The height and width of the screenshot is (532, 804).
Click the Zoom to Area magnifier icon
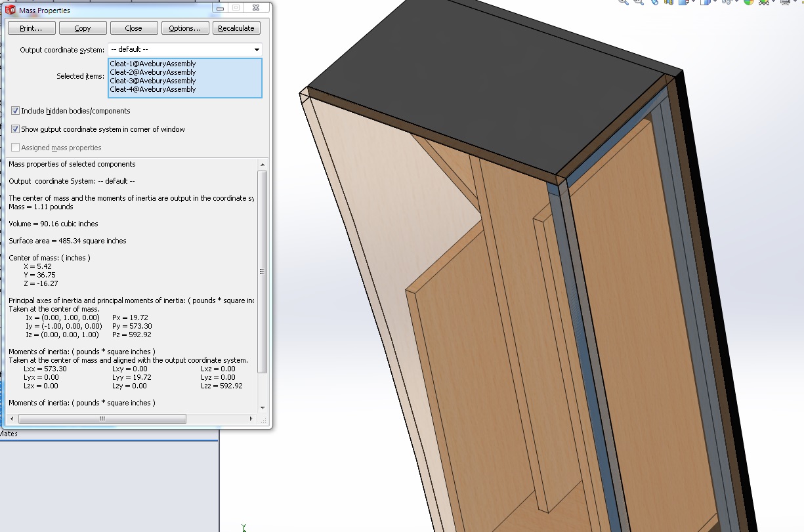[x=639, y=2]
